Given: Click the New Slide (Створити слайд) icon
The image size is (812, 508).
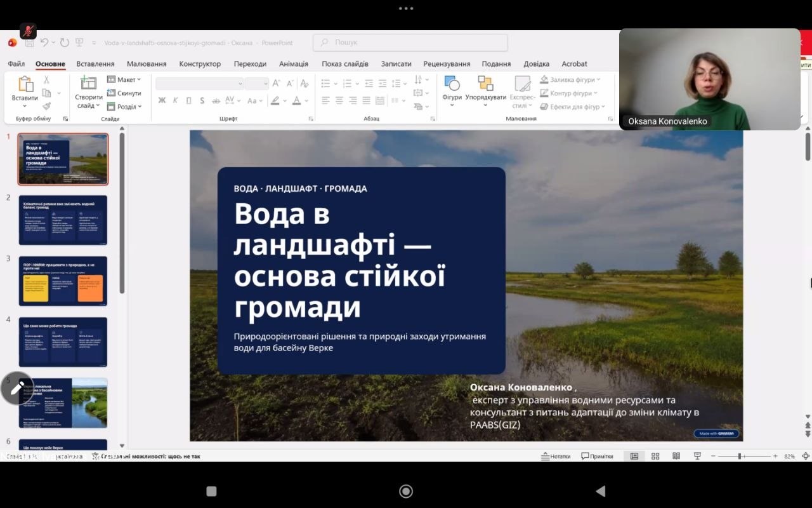Looking at the screenshot, I should (89, 83).
